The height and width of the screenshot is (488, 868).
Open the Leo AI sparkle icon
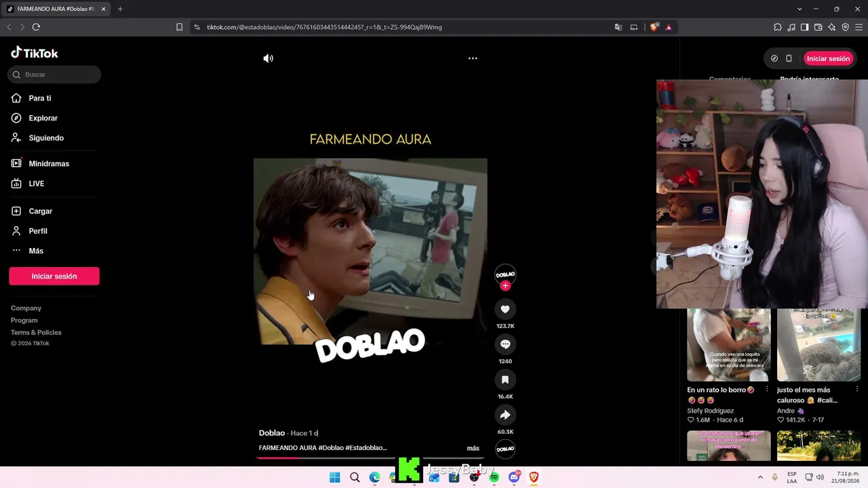(832, 27)
